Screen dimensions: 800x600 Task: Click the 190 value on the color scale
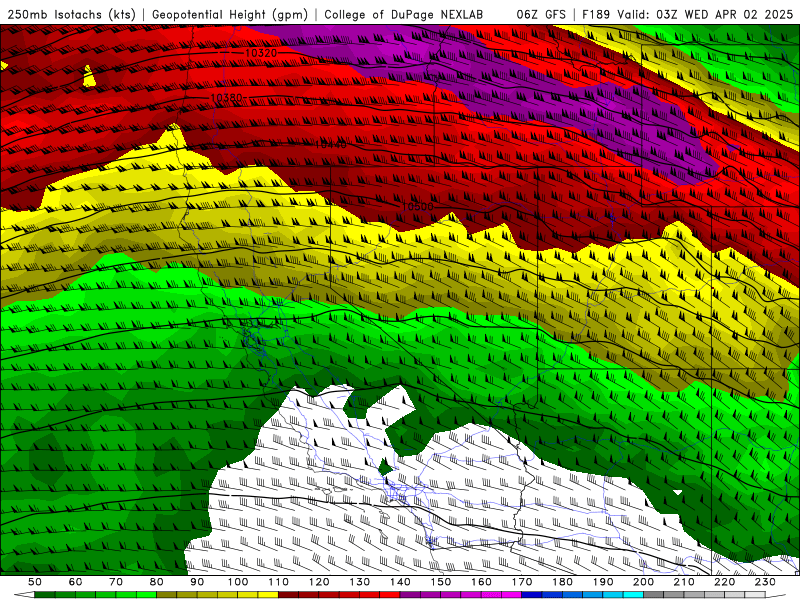[x=603, y=582]
